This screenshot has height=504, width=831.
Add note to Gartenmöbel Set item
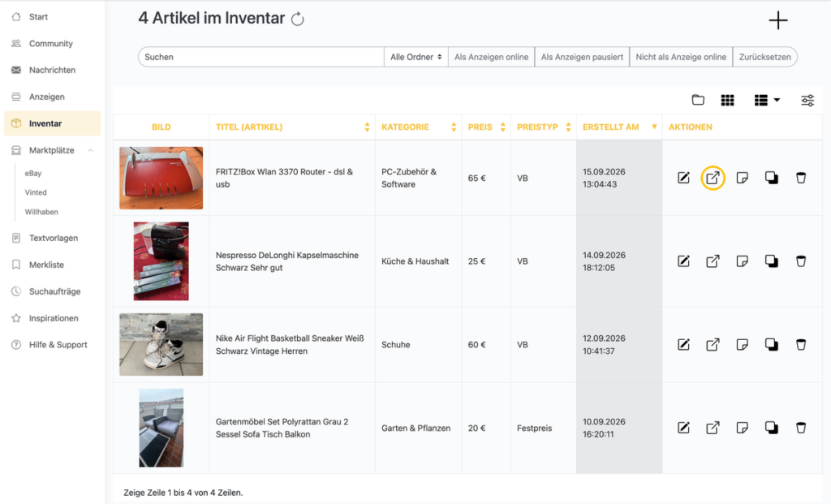tap(742, 428)
